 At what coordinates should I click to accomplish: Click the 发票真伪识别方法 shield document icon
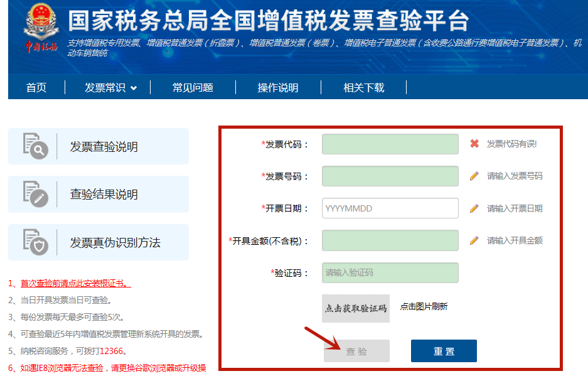coord(35,242)
